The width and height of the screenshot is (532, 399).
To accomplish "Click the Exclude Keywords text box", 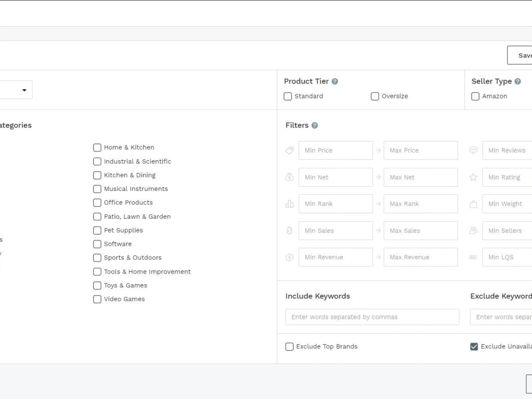I will click(501, 317).
